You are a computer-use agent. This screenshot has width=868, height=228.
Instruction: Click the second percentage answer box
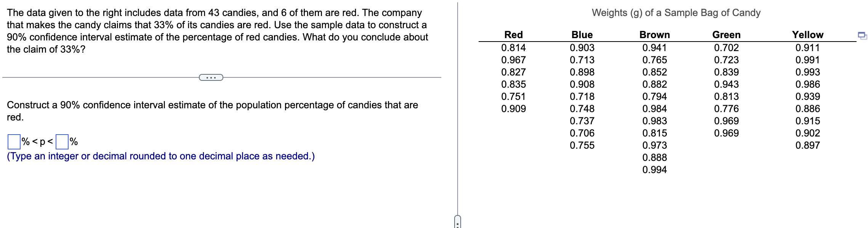(x=62, y=142)
